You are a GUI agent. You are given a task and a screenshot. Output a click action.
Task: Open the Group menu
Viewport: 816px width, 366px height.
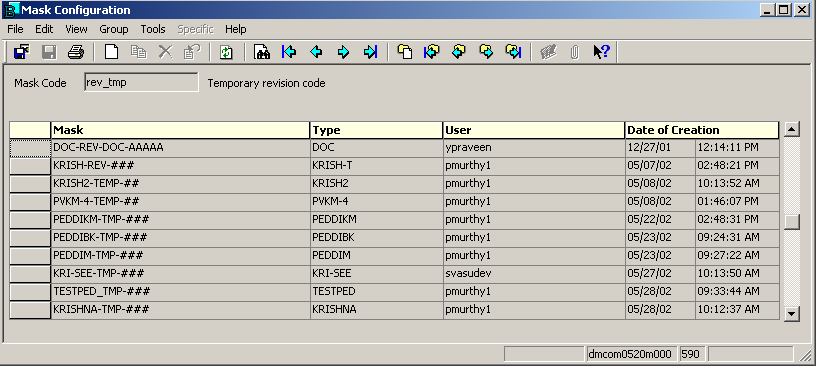pos(114,29)
